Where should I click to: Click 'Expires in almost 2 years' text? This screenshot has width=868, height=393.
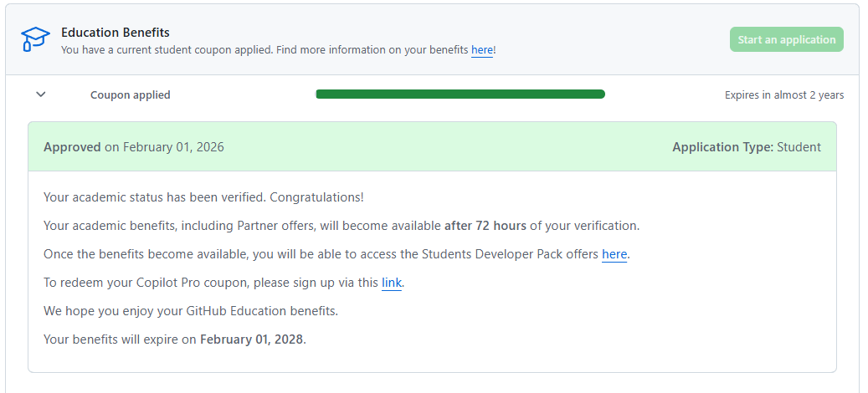tap(783, 95)
